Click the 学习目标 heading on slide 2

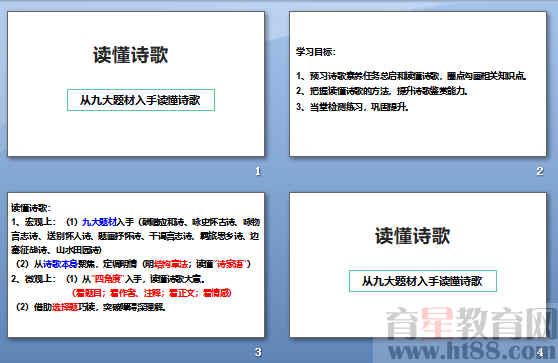(x=316, y=52)
